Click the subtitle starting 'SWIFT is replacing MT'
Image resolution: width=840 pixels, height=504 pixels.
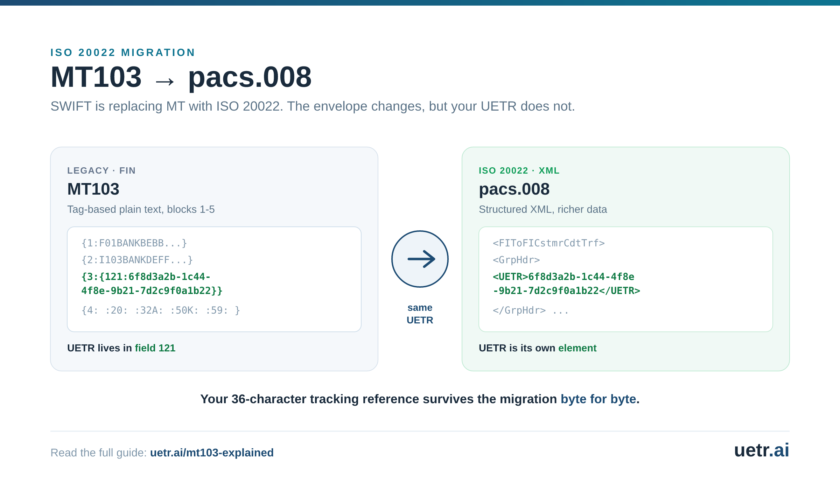313,106
